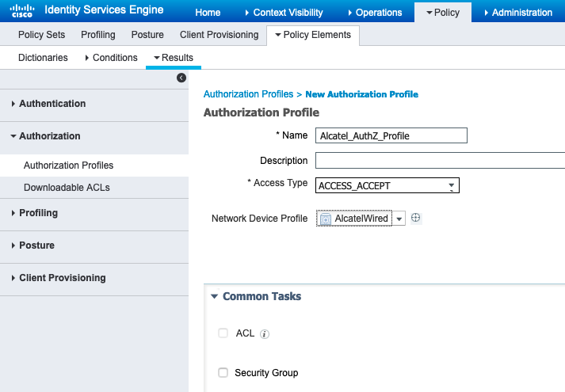
Task: Click the Authorization Profiles breadcrumb link
Action: tap(248, 94)
